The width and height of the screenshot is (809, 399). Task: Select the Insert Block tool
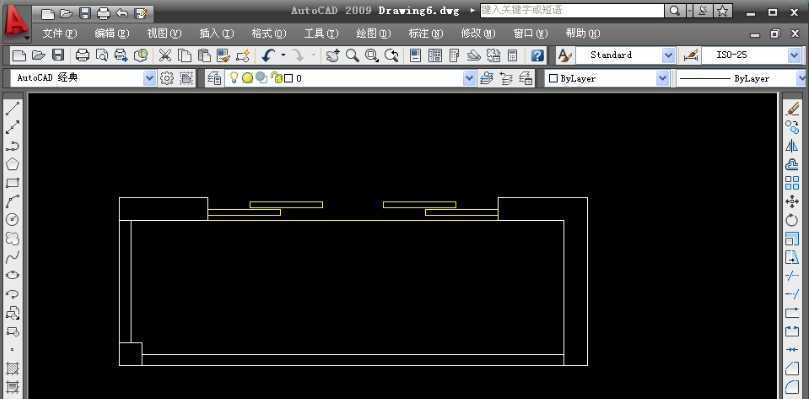click(x=12, y=312)
